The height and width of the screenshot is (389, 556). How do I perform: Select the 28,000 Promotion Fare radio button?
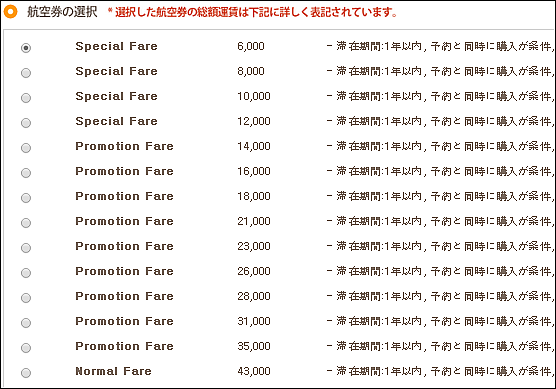pyautogui.click(x=26, y=298)
